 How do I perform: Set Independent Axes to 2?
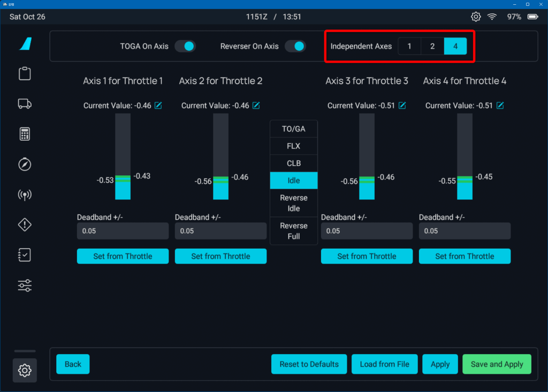(x=432, y=47)
